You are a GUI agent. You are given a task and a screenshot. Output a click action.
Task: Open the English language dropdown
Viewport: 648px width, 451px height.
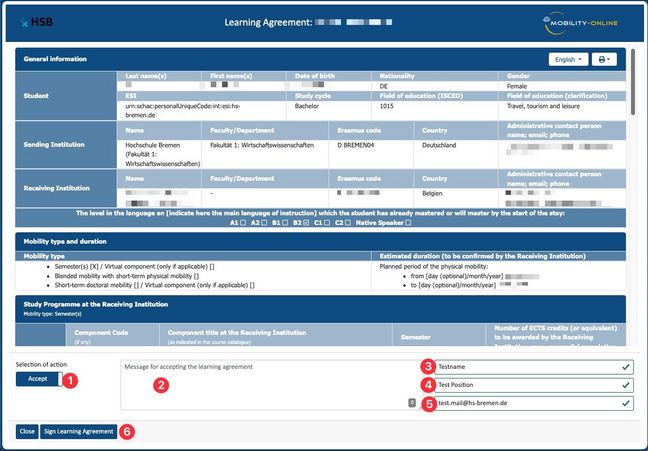pos(569,60)
